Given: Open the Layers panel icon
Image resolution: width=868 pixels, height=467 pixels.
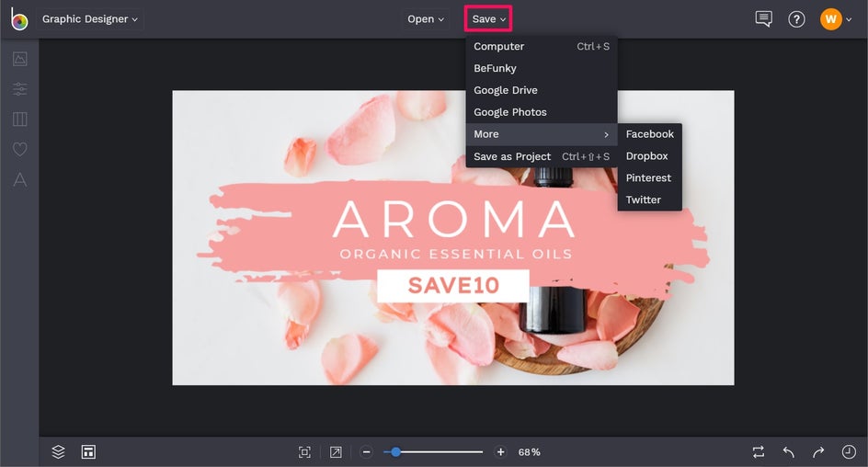Looking at the screenshot, I should tap(58, 452).
